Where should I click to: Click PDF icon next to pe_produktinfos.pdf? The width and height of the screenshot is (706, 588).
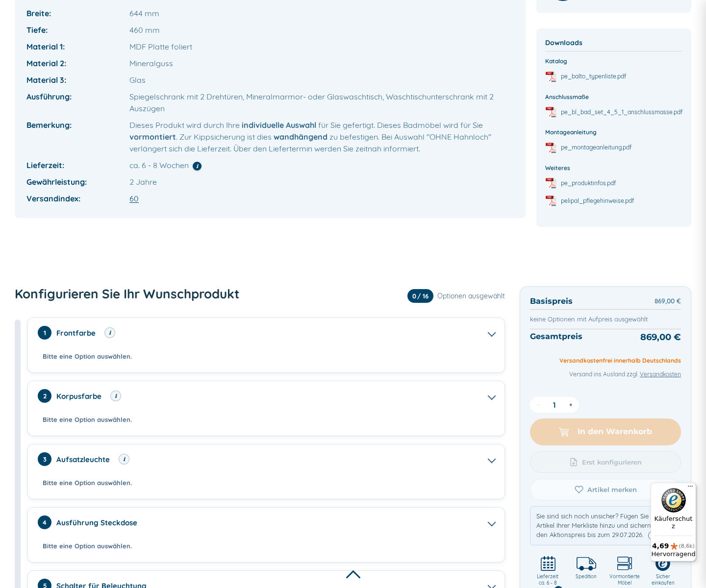tap(551, 183)
